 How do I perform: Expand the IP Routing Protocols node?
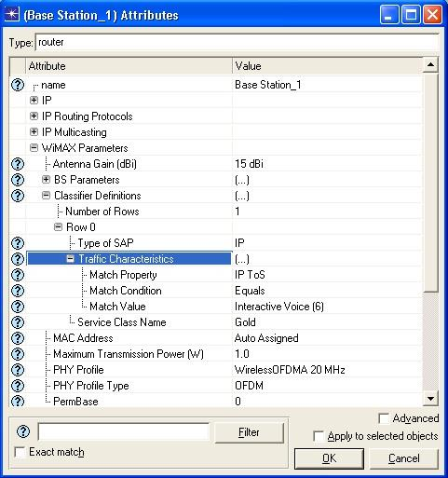pos(34,116)
